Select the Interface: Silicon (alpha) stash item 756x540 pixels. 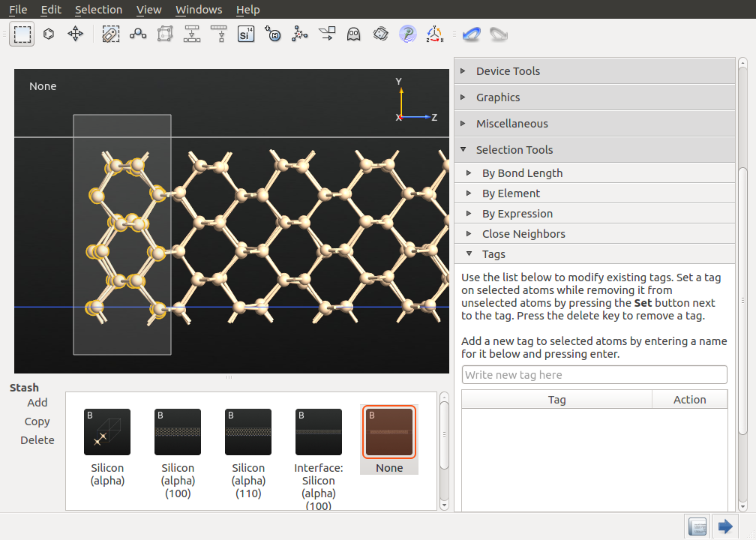(x=318, y=458)
